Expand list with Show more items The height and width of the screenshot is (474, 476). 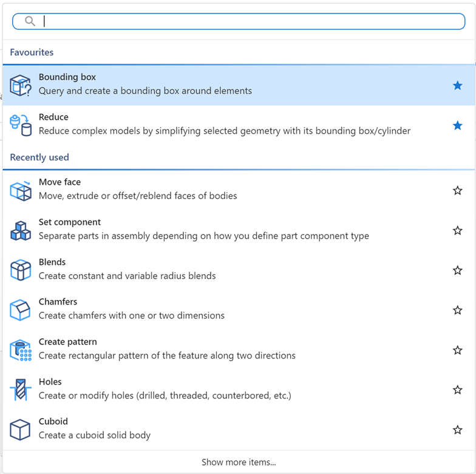coord(239,462)
